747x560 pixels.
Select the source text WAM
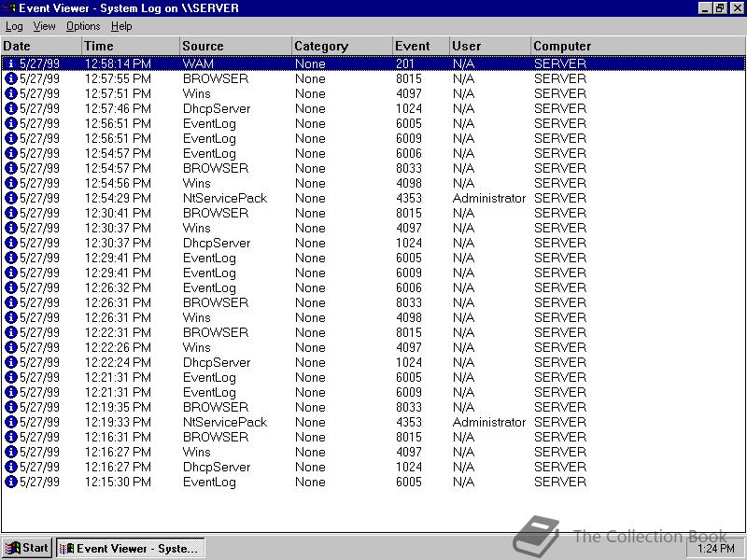coord(198,63)
